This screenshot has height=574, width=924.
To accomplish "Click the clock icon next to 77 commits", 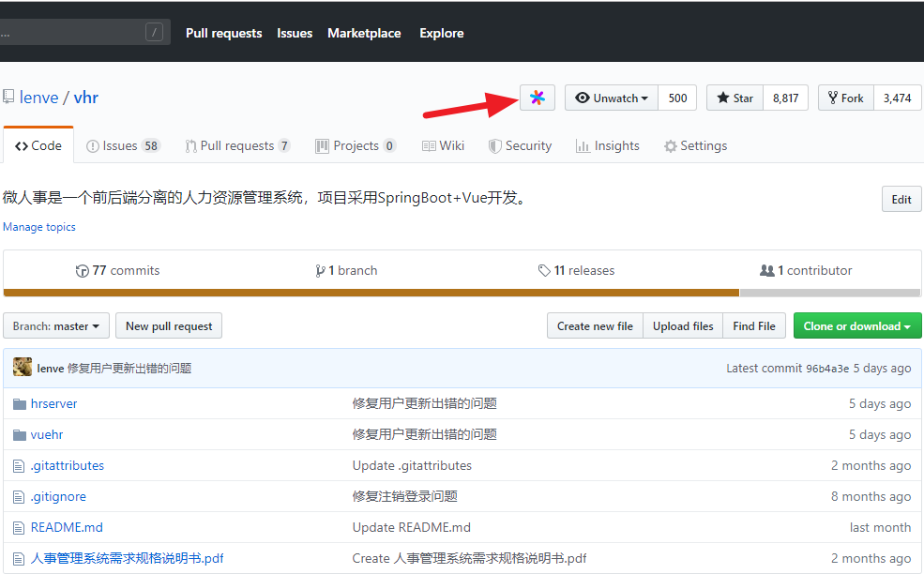I will coord(83,270).
